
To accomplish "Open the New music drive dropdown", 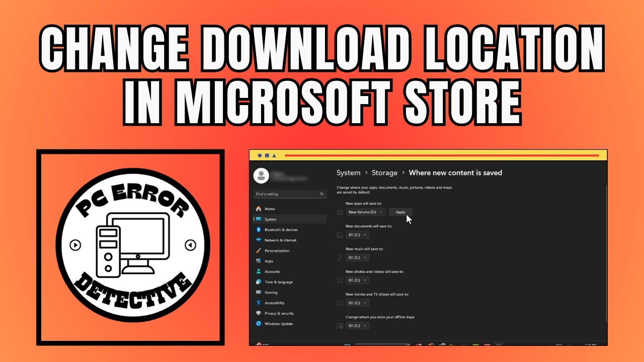I will coord(358,257).
